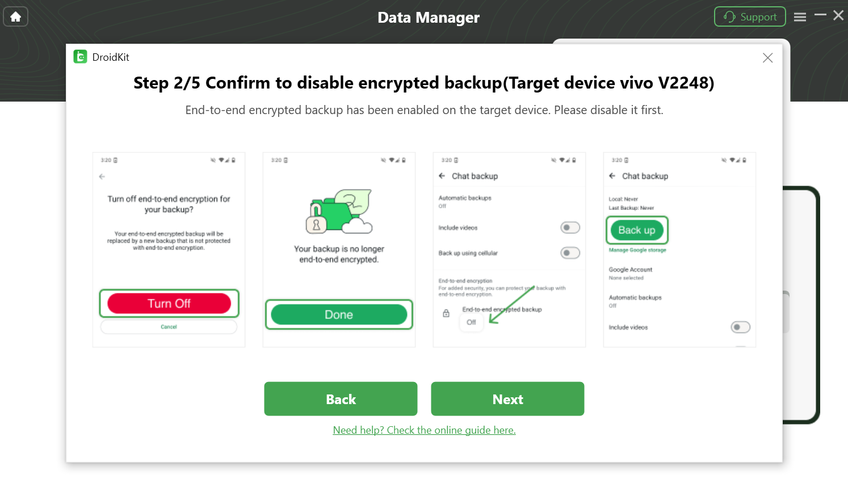Click the Off switch for End-to-end encrypted backup
Image resolution: width=848 pixels, height=504 pixels.
(x=472, y=322)
